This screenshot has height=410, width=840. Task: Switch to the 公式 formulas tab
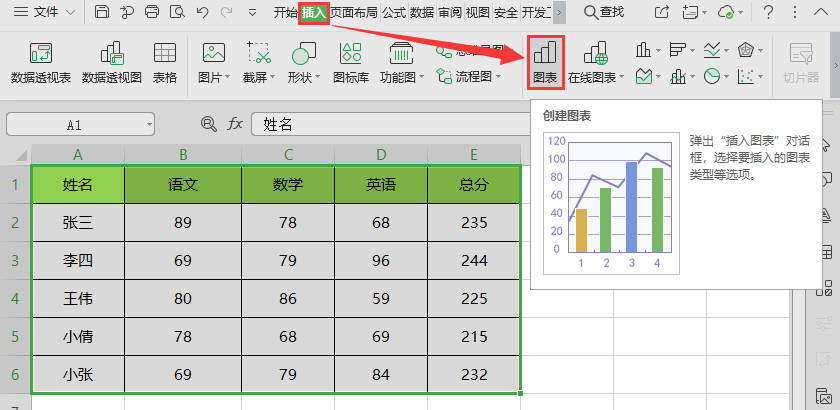(394, 12)
